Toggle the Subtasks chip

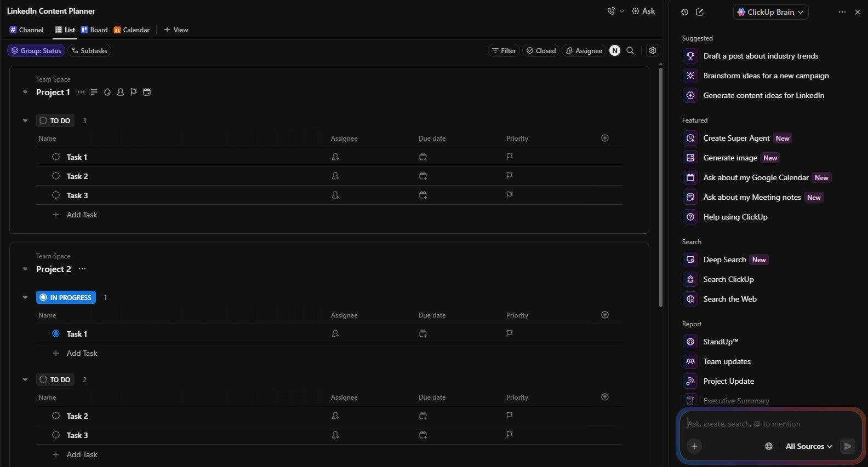tap(90, 51)
